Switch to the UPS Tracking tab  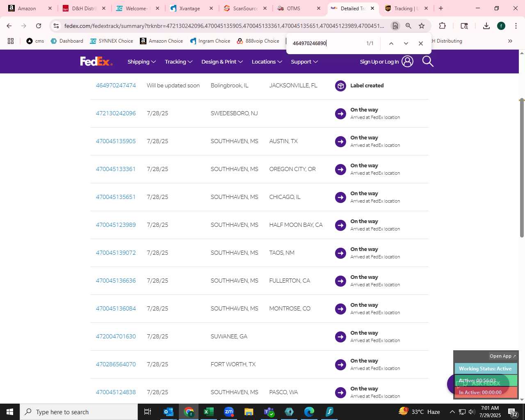(406, 8)
